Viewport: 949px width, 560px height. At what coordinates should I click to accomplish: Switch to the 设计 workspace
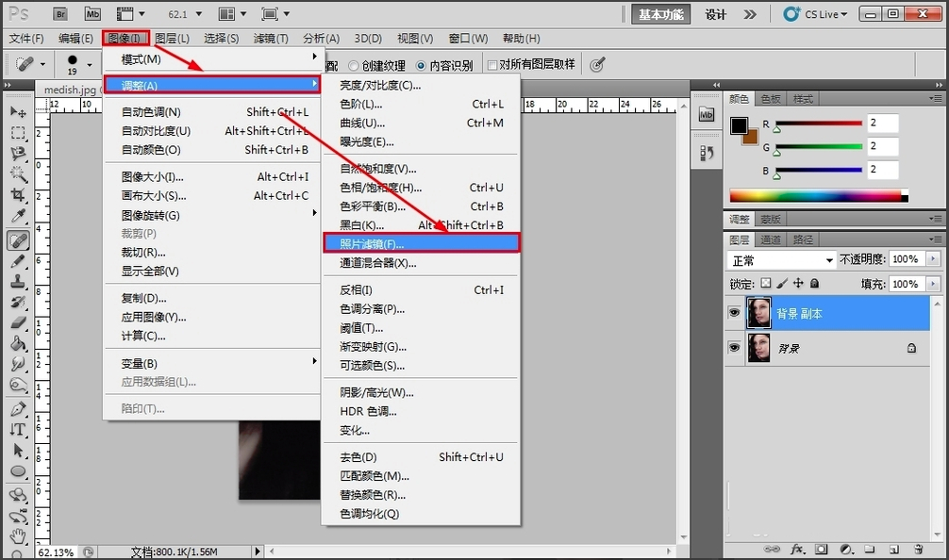click(x=714, y=13)
